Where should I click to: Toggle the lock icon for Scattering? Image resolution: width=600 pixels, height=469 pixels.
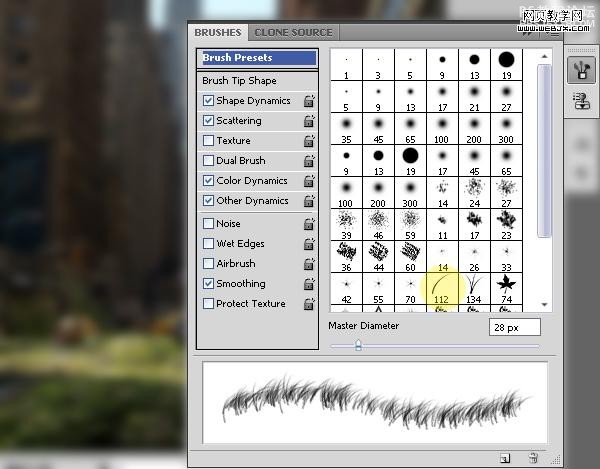click(x=309, y=121)
